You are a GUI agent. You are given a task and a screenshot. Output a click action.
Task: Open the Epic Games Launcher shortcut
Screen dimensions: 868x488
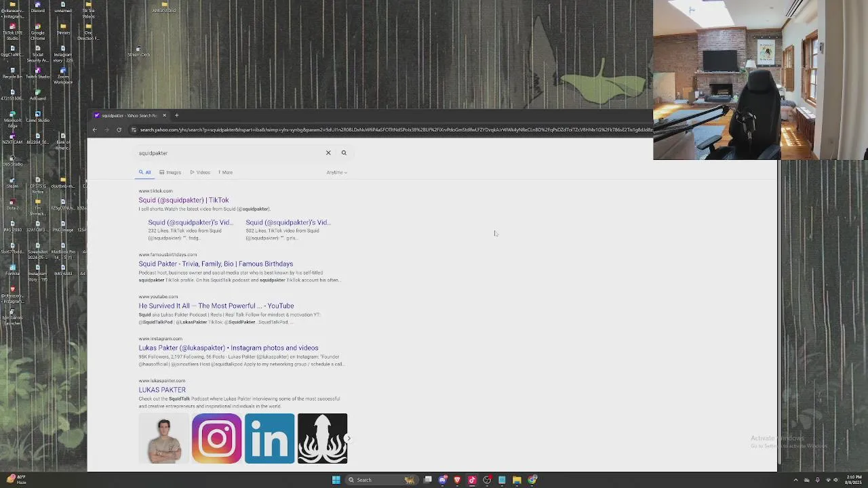pyautogui.click(x=12, y=317)
